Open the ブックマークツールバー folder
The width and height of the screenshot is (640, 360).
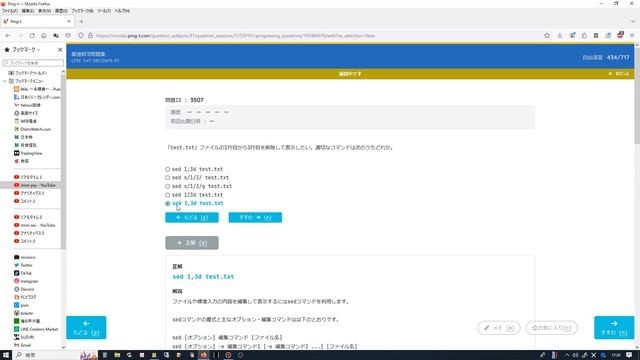[28, 73]
